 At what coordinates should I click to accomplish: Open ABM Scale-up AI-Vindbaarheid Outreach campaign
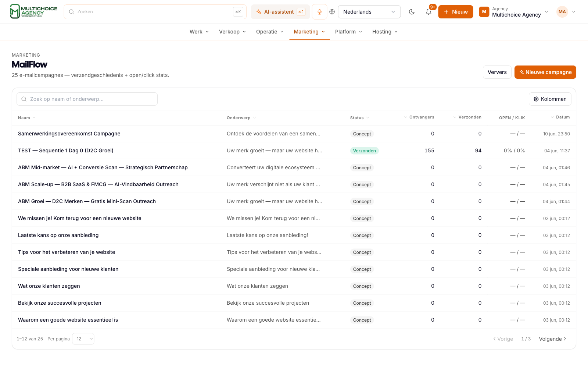(x=98, y=184)
